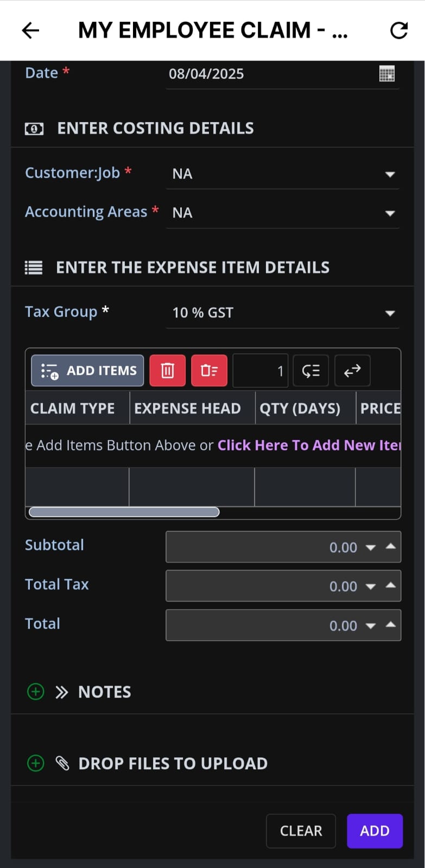The height and width of the screenshot is (868, 425).
Task: Click the Click Here To Add New Item link
Action: coord(309,445)
